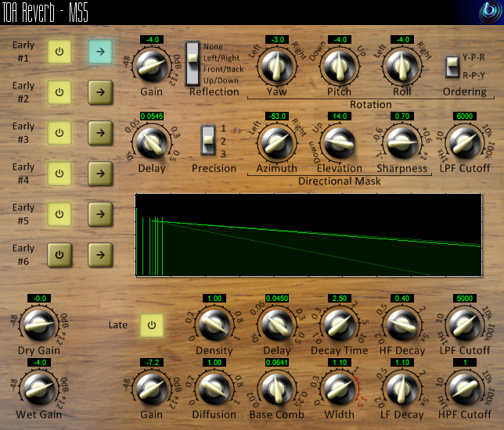Select Early #6 arrow button
The width and height of the screenshot is (504, 430).
tap(100, 255)
